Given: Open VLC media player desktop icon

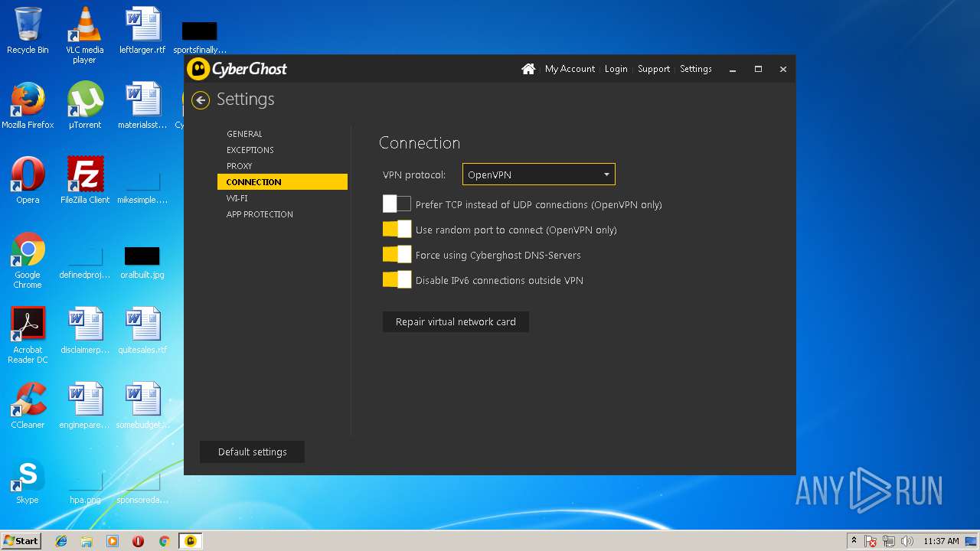Looking at the screenshot, I should (84, 35).
